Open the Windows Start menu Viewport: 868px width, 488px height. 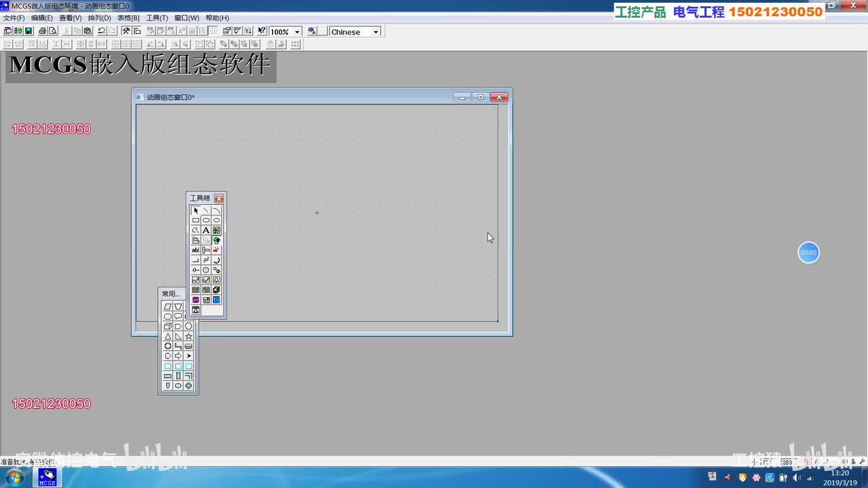pos(14,478)
